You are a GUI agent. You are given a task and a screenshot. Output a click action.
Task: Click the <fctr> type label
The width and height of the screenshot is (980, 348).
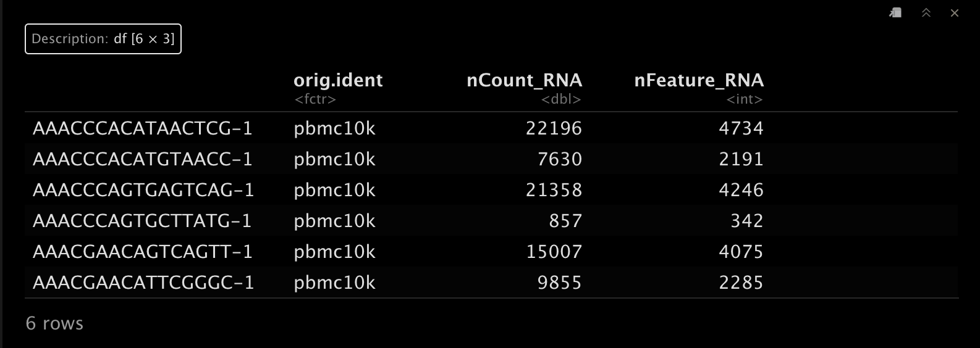point(315,99)
